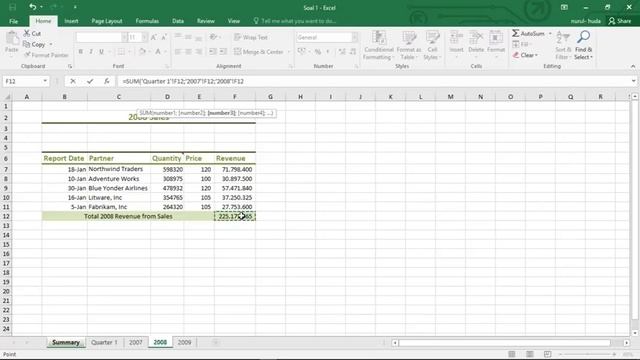Open the Merge & Center dropdown arrow
This screenshot has height=360, width=640.
pyautogui.click(x=289, y=52)
